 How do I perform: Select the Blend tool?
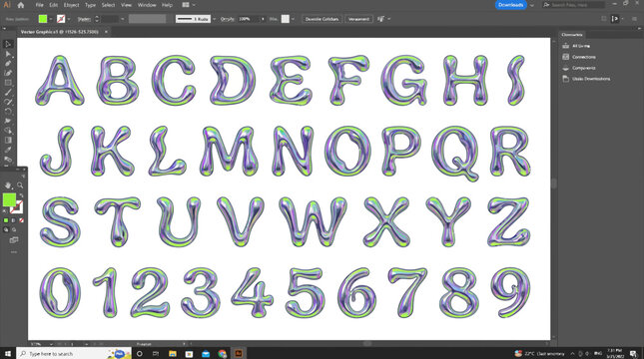click(8, 160)
